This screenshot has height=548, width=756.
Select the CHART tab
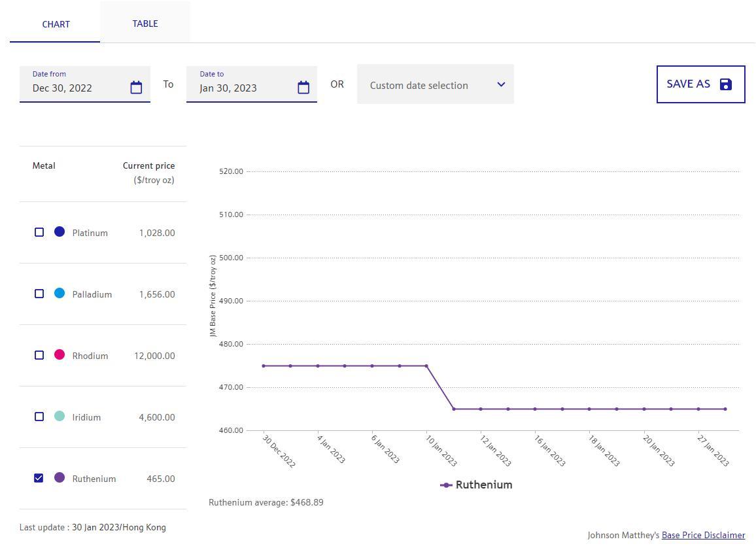coord(56,24)
